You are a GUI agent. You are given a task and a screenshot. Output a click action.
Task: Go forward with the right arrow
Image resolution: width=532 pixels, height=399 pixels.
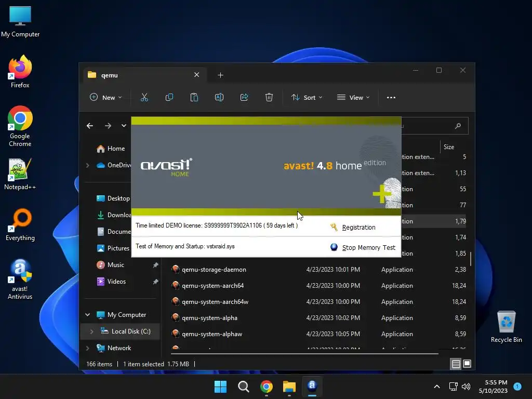click(108, 126)
